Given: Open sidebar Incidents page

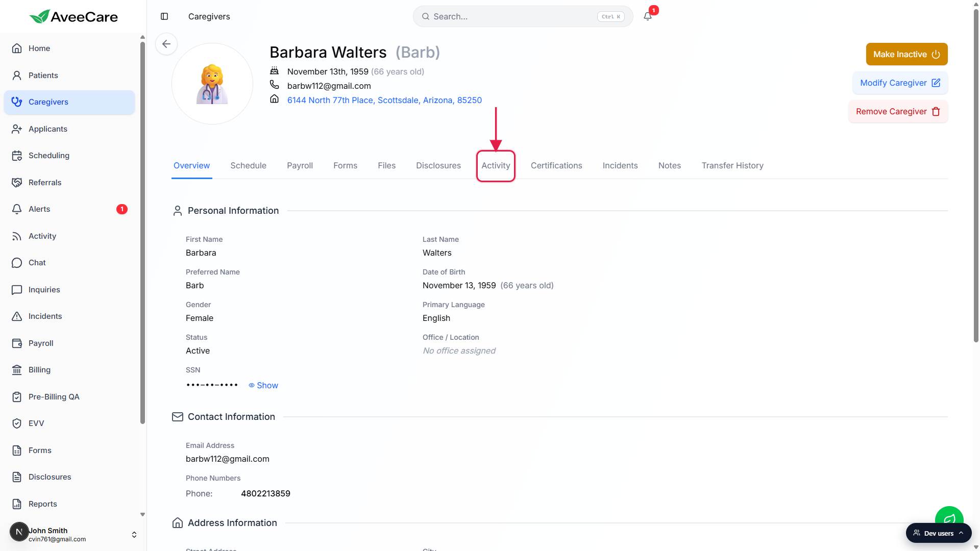Looking at the screenshot, I should point(69,316).
